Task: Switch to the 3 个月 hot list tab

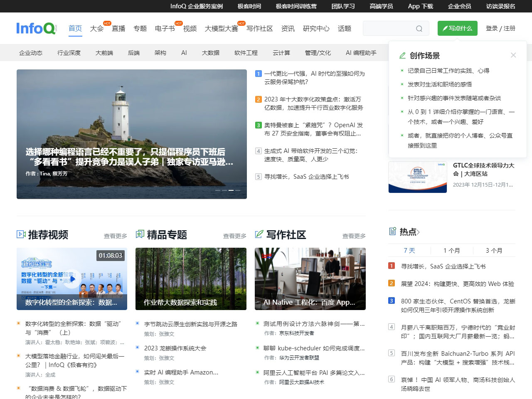Action: tap(493, 250)
